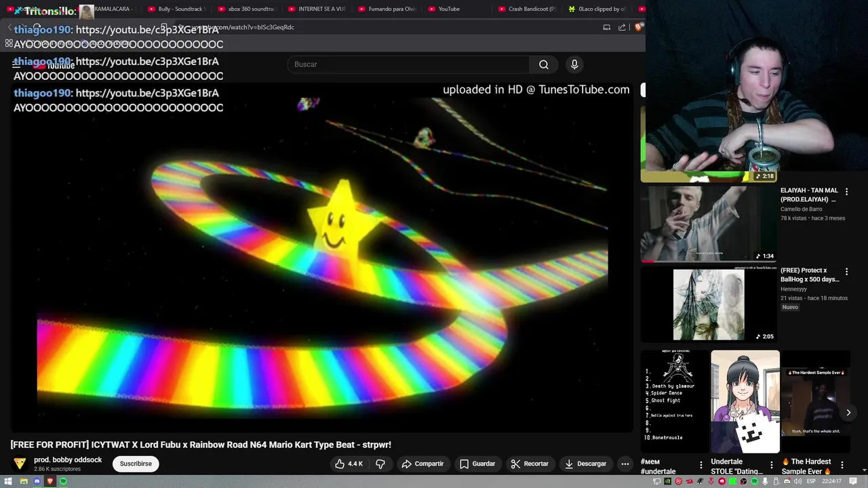Screen dimensions: 868x488
Task: Click the screen cast icon in address bar
Action: coord(607,27)
